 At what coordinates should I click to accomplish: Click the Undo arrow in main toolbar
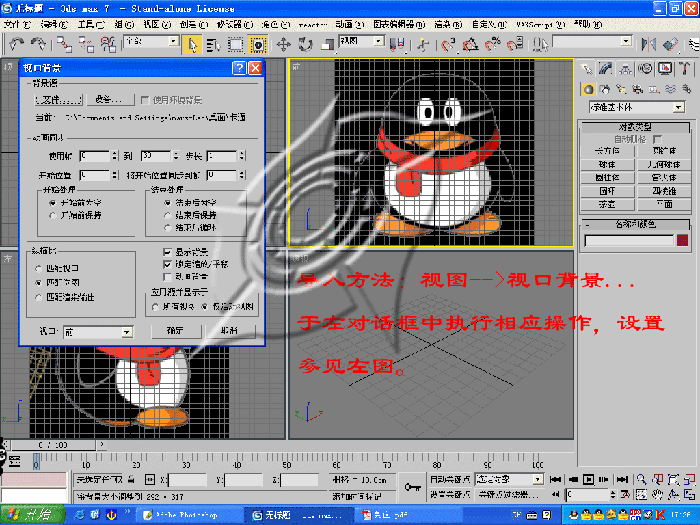click(x=17, y=44)
